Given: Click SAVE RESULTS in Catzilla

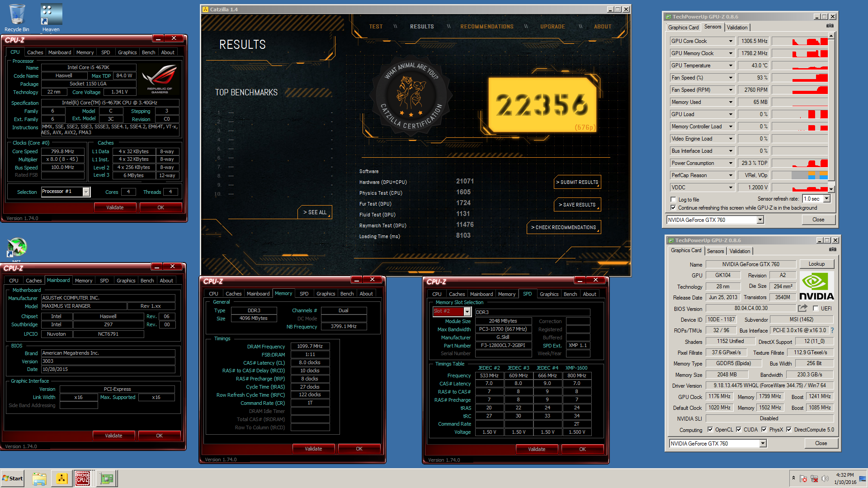Looking at the screenshot, I should [x=577, y=205].
